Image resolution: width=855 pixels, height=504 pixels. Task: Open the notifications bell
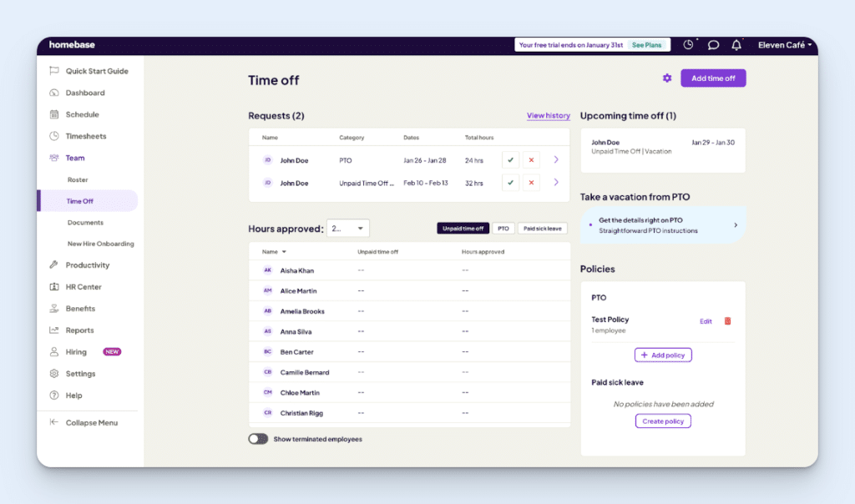[736, 44]
